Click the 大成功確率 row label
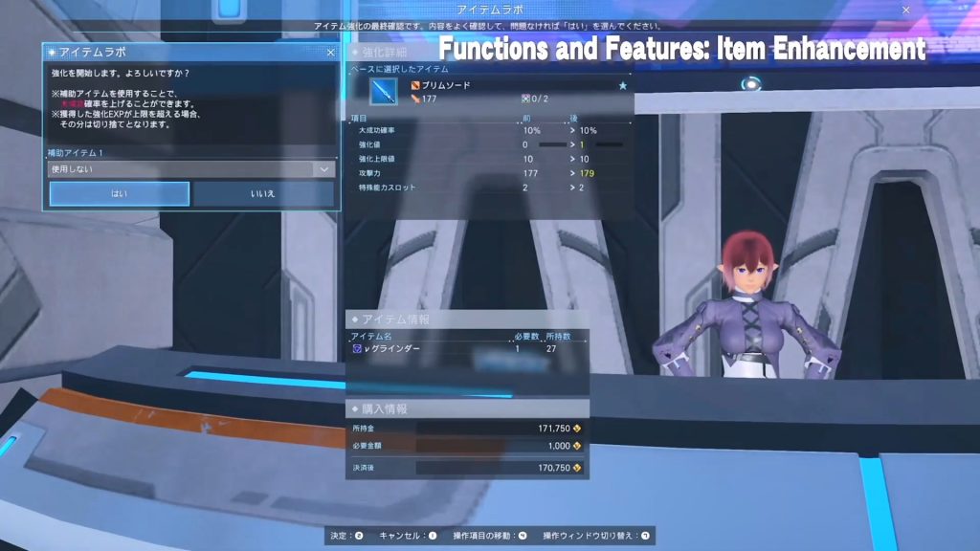Image resolution: width=980 pixels, height=551 pixels. point(377,130)
